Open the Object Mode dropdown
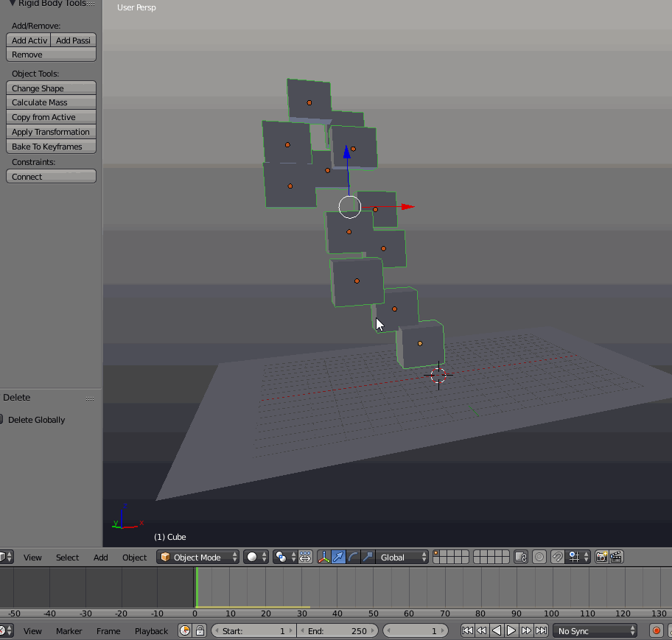The height and width of the screenshot is (640, 672). coord(196,557)
